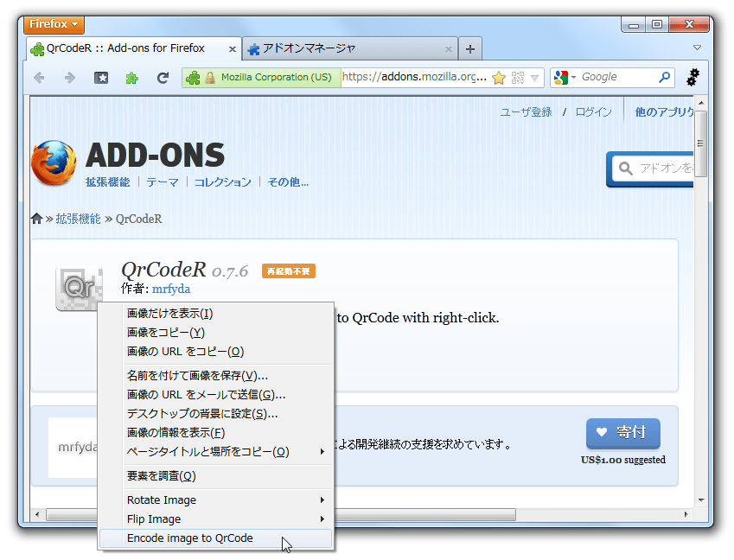Open the bookmarks star toolbar icon
Image resolution: width=734 pixels, height=560 pixels.
click(x=101, y=78)
